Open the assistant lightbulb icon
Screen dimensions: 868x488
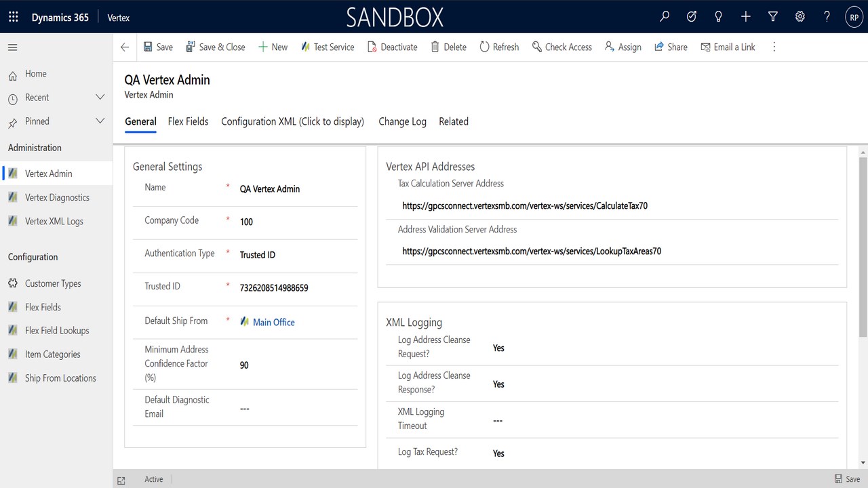tap(719, 17)
